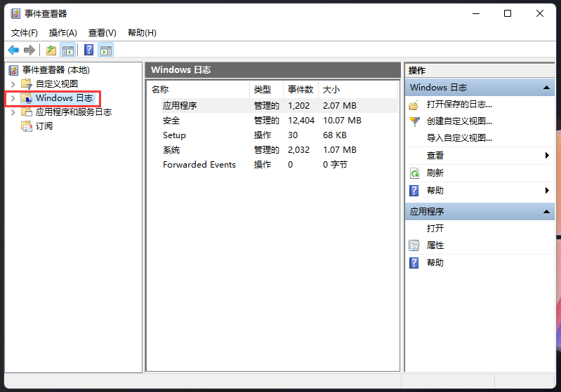Open the 帮助 submenu arrow under Windows 日志 actions
The image size is (561, 392).
(547, 191)
